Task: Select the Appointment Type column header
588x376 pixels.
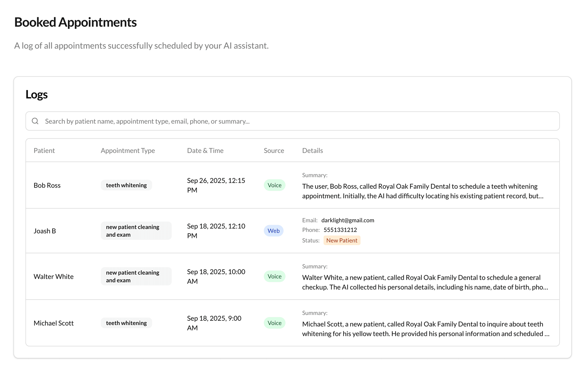Action: [128, 150]
